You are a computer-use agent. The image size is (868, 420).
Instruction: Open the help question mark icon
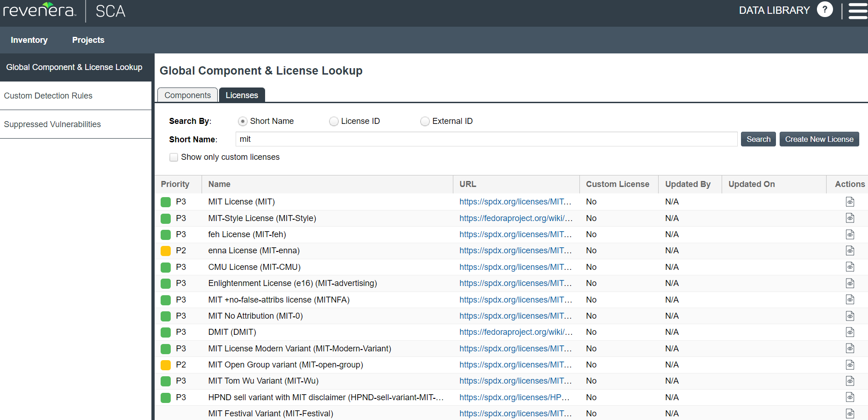pyautogui.click(x=824, y=10)
